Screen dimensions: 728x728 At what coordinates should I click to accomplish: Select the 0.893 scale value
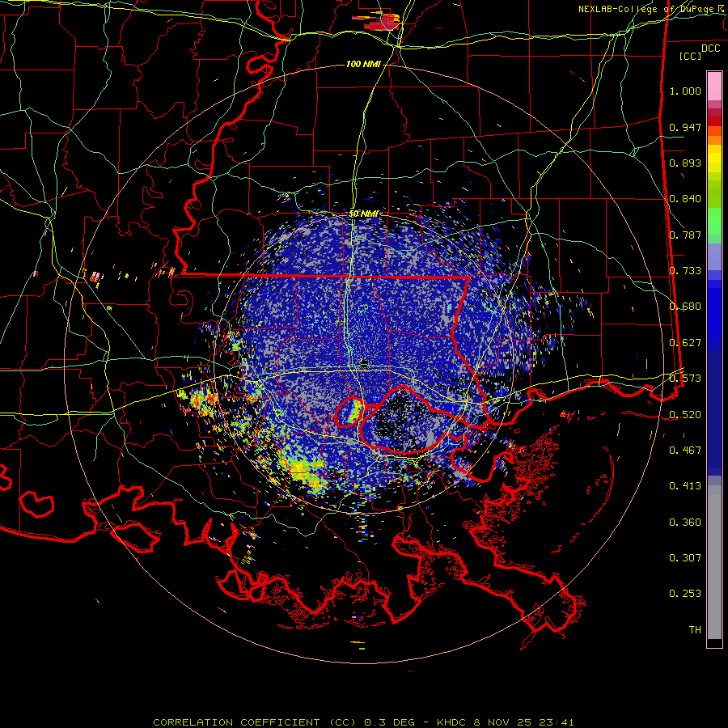pyautogui.click(x=685, y=163)
